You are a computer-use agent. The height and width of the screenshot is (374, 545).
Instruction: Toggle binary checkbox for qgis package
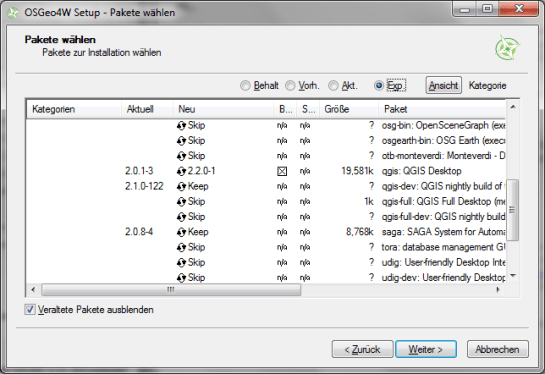pyautogui.click(x=282, y=171)
